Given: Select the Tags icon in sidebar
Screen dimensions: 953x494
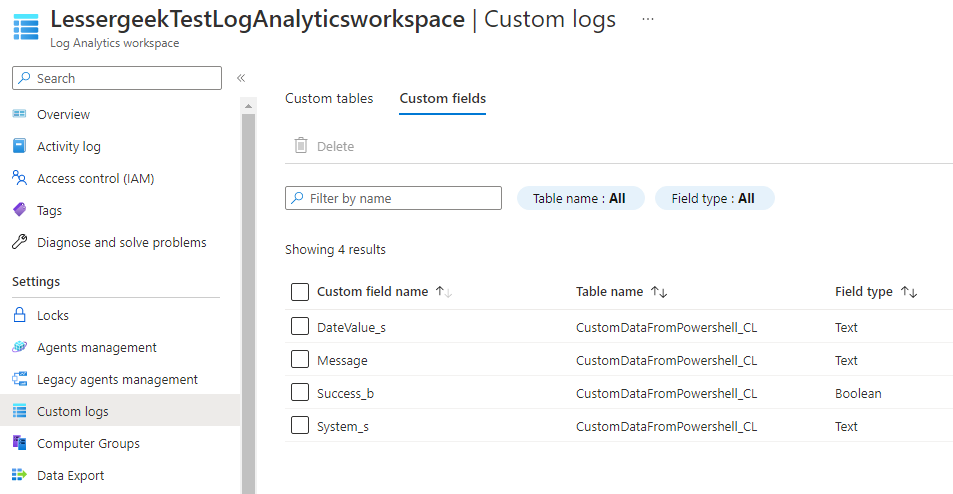Looking at the screenshot, I should tap(19, 210).
